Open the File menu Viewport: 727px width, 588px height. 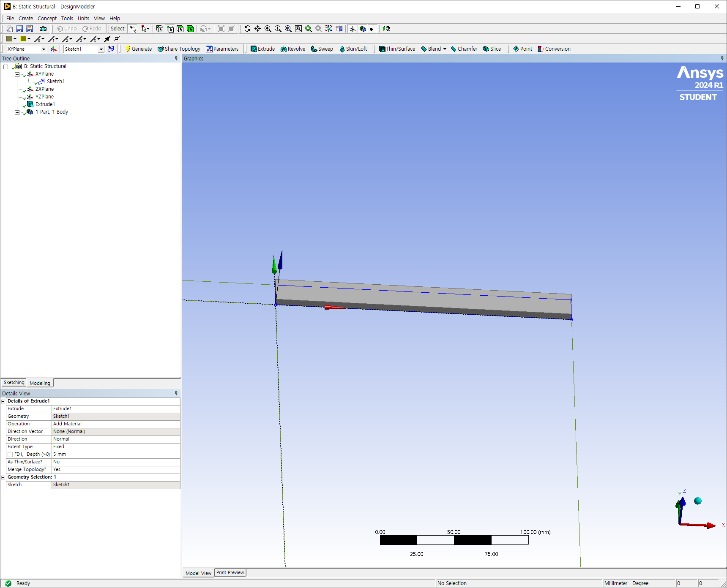coord(10,19)
